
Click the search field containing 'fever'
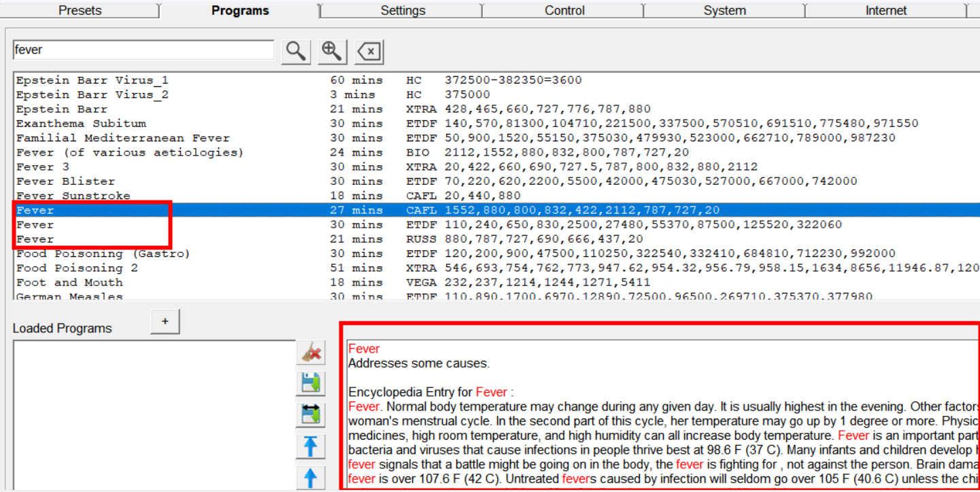click(143, 50)
